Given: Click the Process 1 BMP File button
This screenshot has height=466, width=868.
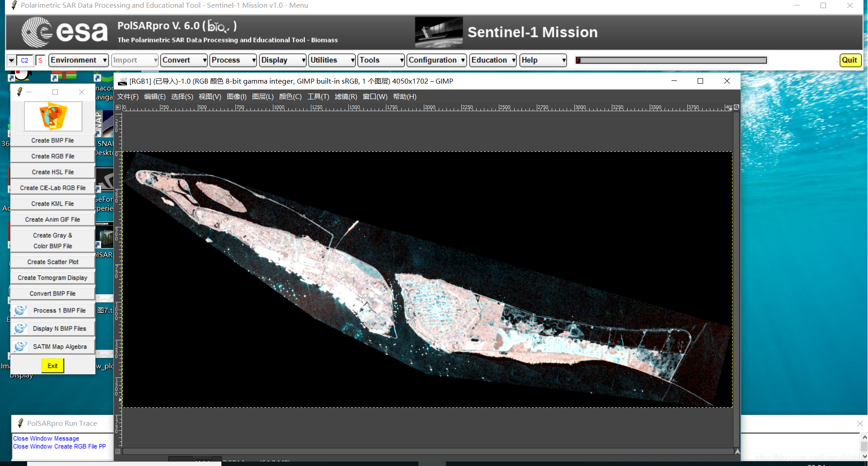Looking at the screenshot, I should (52, 311).
